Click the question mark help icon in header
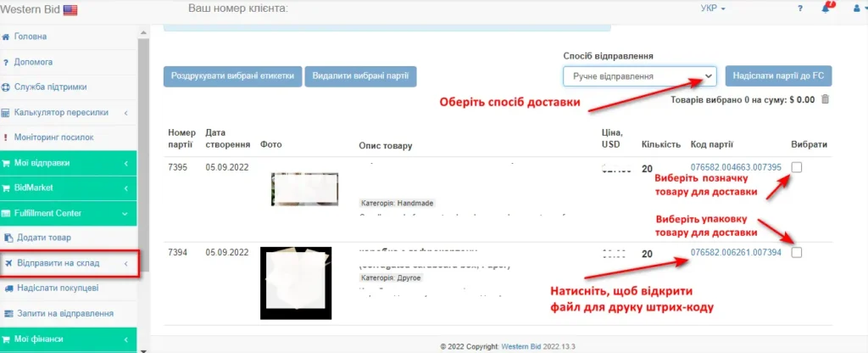Image resolution: width=868 pixels, height=353 pixels. 800,8
